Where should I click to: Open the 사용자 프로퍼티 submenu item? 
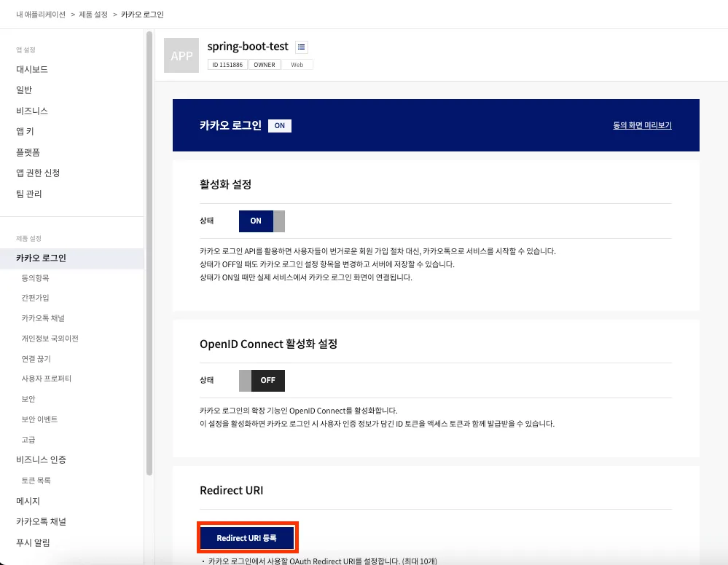(47, 379)
